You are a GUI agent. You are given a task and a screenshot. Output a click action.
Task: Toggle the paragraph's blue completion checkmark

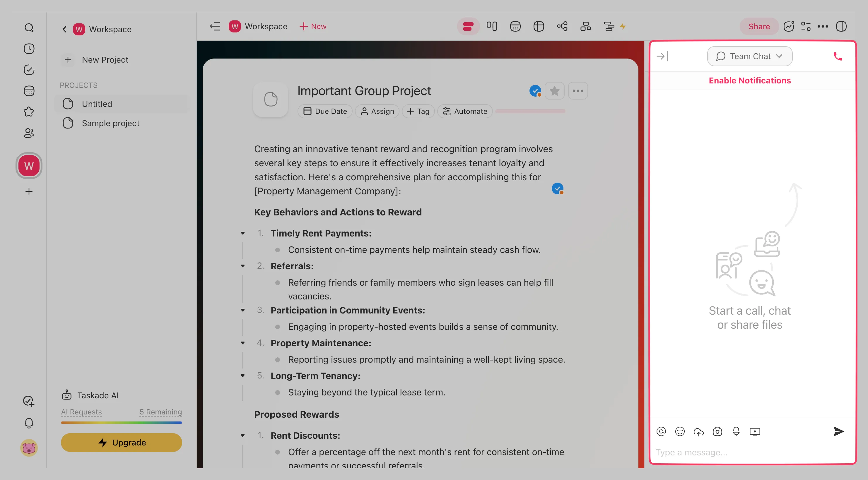[x=557, y=188]
